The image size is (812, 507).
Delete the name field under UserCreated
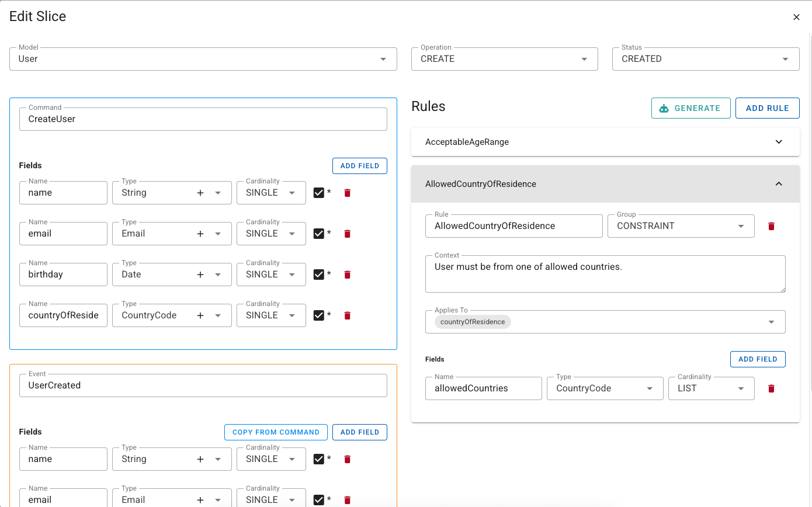pyautogui.click(x=347, y=459)
